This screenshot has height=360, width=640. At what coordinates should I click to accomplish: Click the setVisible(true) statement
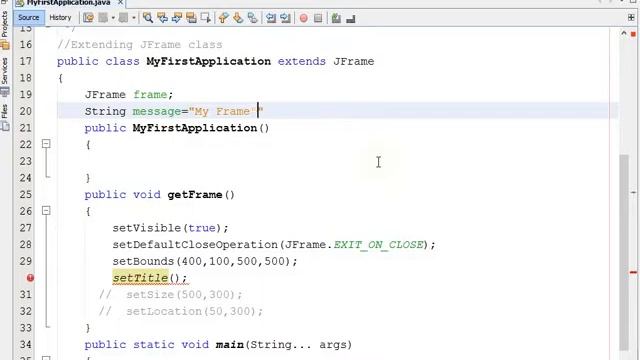click(x=170, y=228)
